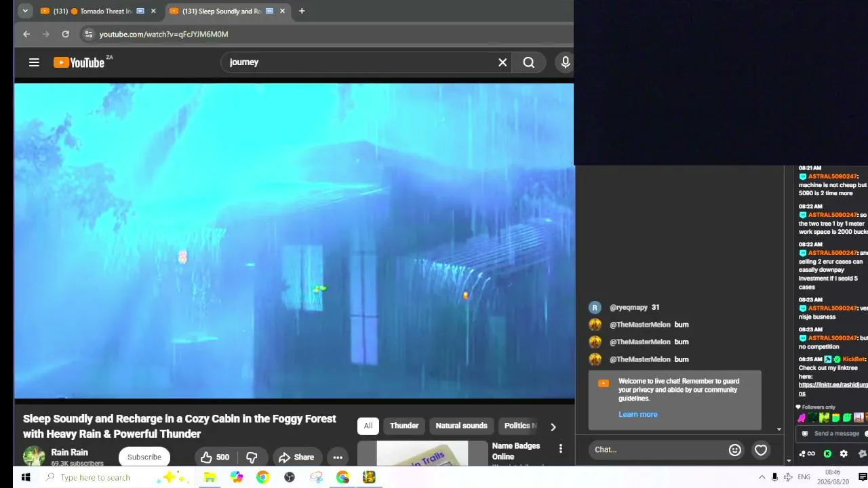Open the emoji picker in live chat

[734, 449]
